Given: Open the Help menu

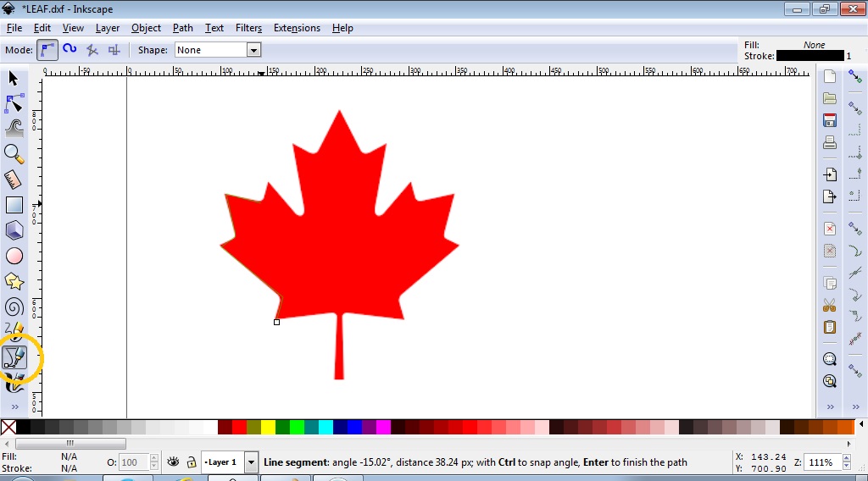Looking at the screenshot, I should point(342,28).
